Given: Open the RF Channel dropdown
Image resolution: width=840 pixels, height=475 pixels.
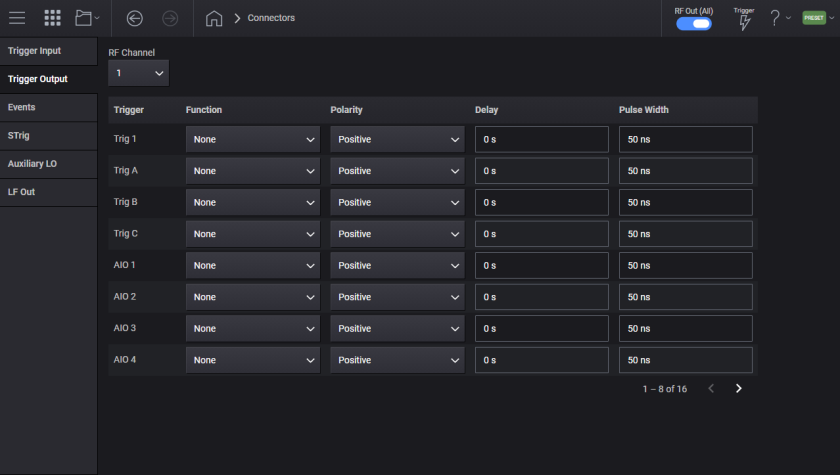Looking at the screenshot, I should 139,73.
